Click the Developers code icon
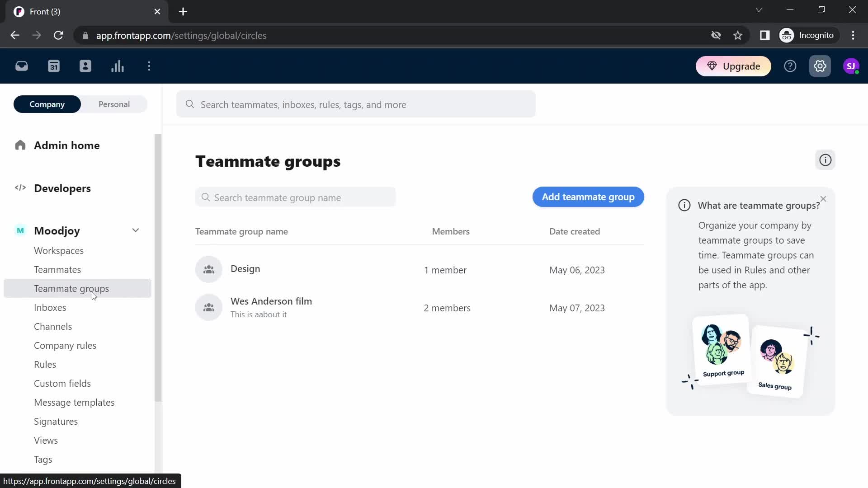Image resolution: width=868 pixels, height=488 pixels. [20, 188]
